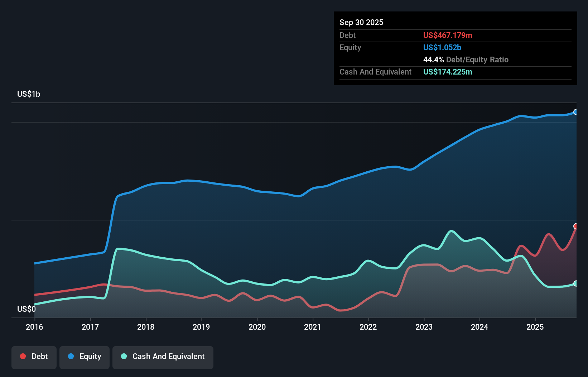Click the teal Cash endpoint marker

(576, 283)
